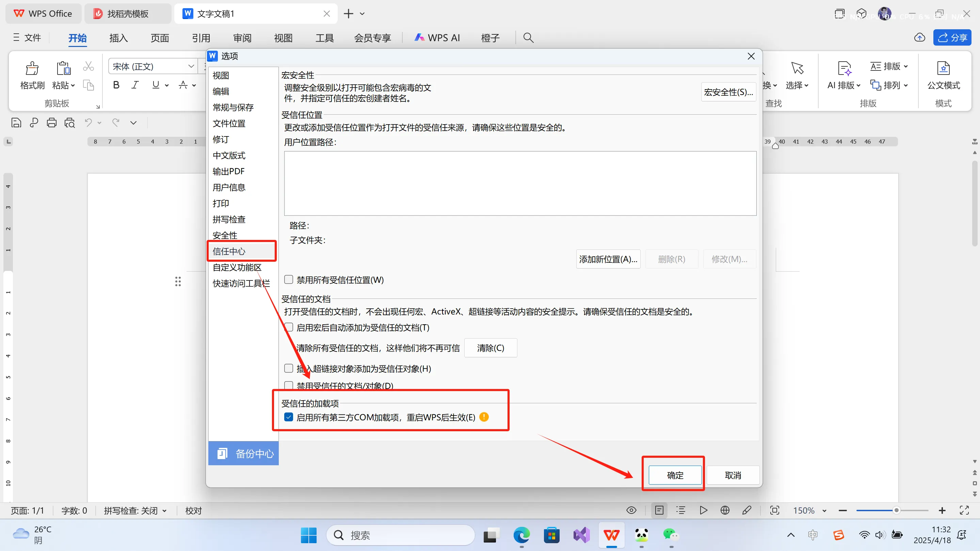
Task: Open WeChat from the taskbar
Action: (x=672, y=535)
